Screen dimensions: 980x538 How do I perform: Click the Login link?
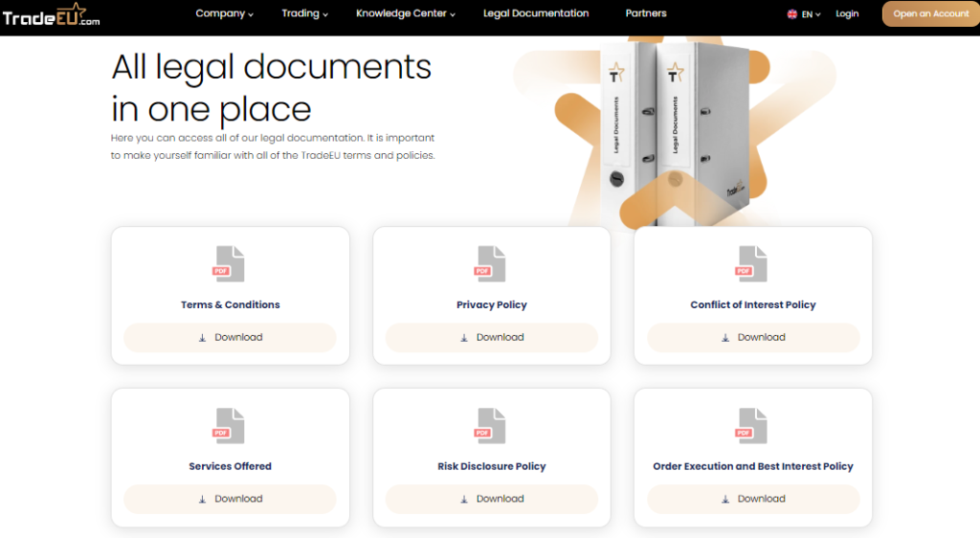[x=847, y=13]
